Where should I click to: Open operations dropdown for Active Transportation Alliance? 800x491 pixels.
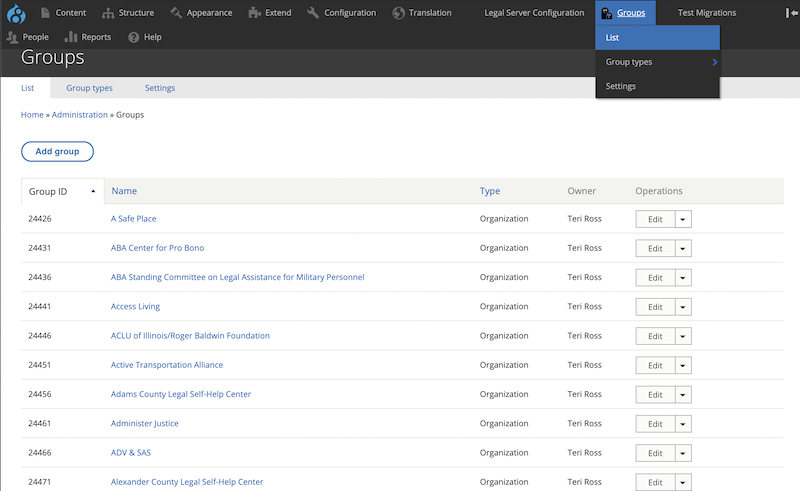coord(683,365)
